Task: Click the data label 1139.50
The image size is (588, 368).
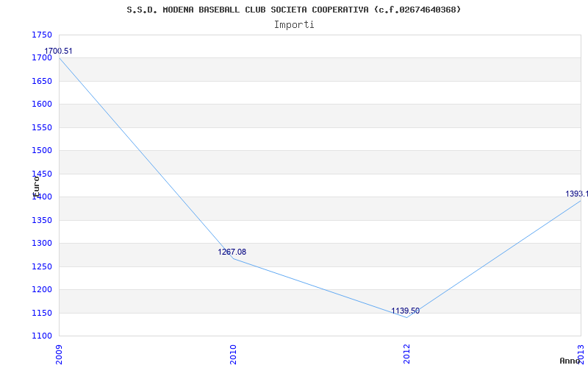Action: click(406, 311)
